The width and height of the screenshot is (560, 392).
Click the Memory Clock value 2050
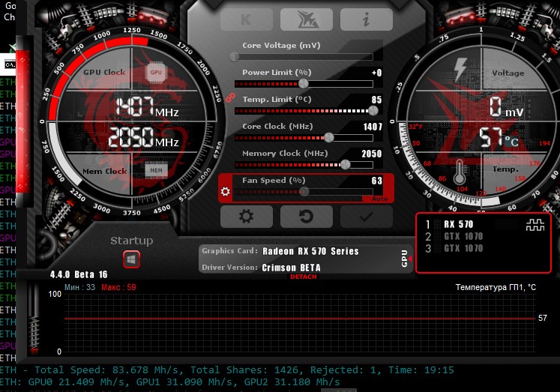371,154
